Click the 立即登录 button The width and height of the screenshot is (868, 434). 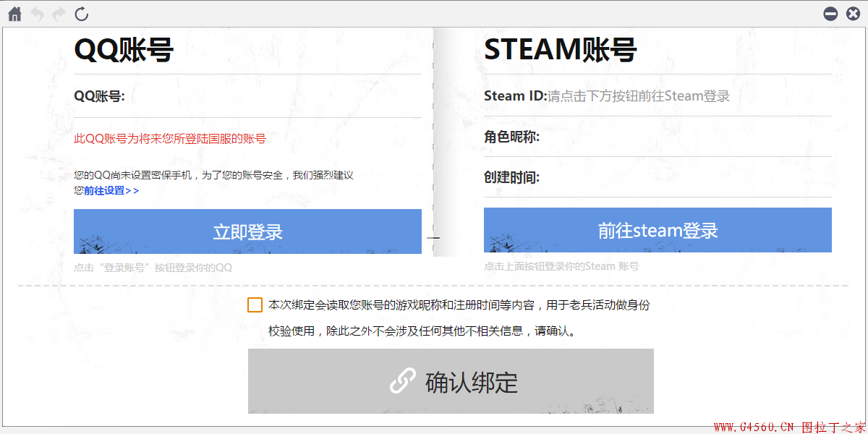point(247,230)
